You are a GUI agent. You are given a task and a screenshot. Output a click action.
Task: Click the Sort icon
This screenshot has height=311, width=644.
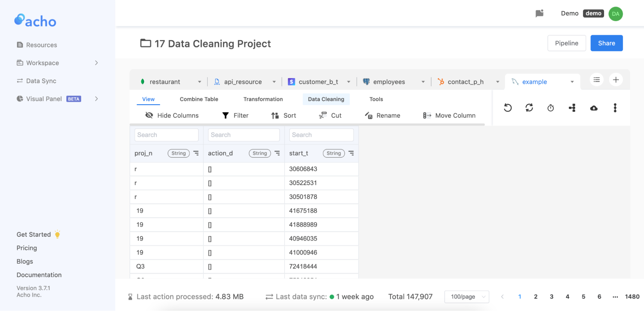click(274, 115)
